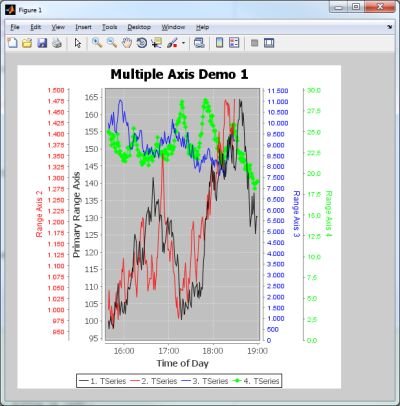Toggle the Insert Colorbar button
400x406 pixels.
point(219,43)
